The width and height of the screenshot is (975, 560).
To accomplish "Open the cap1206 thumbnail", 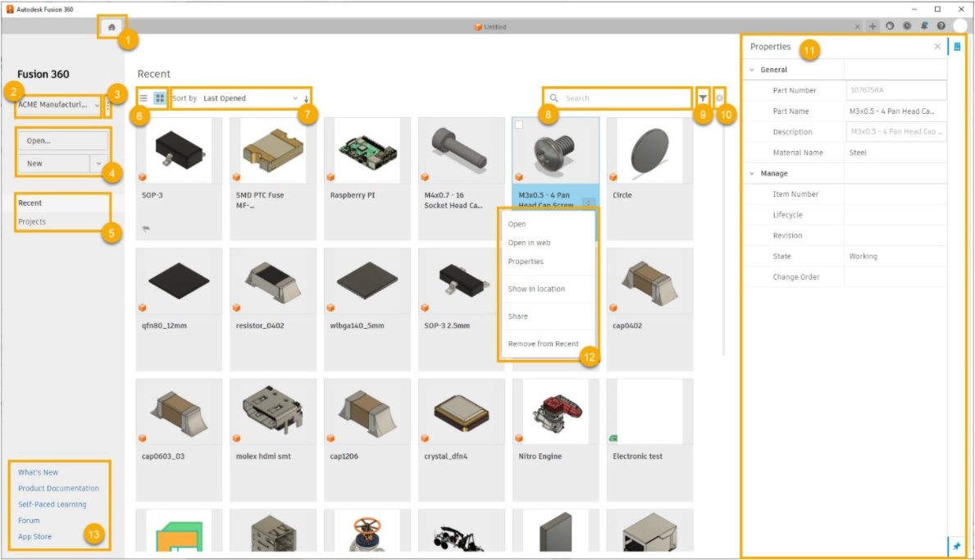I will coord(367,412).
